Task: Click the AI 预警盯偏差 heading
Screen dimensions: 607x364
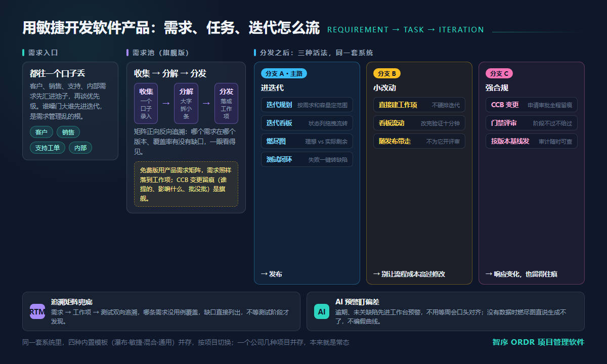Action: 357,302
